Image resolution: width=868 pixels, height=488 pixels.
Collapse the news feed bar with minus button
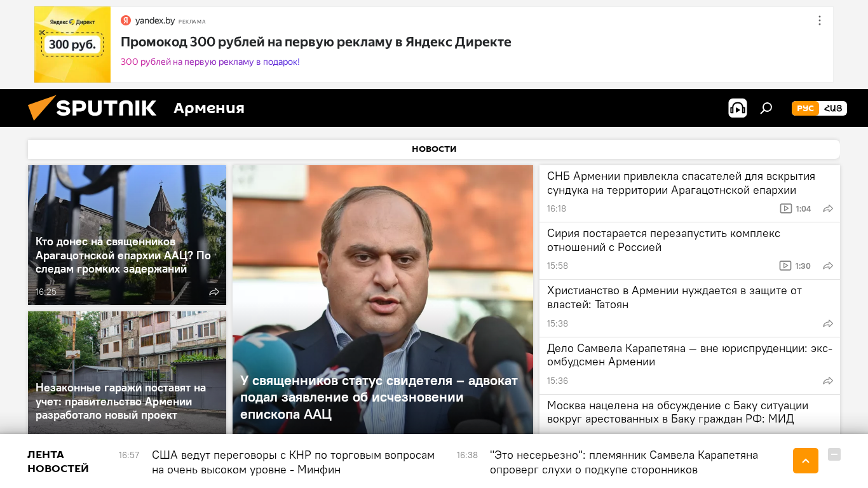(x=834, y=454)
